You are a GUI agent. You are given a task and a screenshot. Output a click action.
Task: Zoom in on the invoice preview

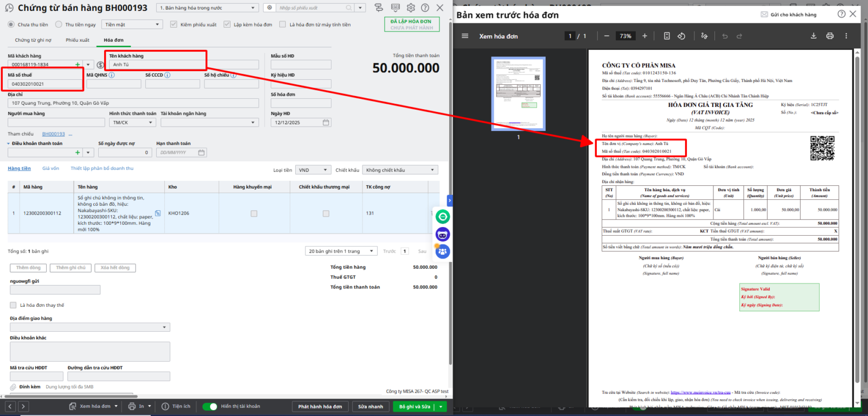click(644, 36)
